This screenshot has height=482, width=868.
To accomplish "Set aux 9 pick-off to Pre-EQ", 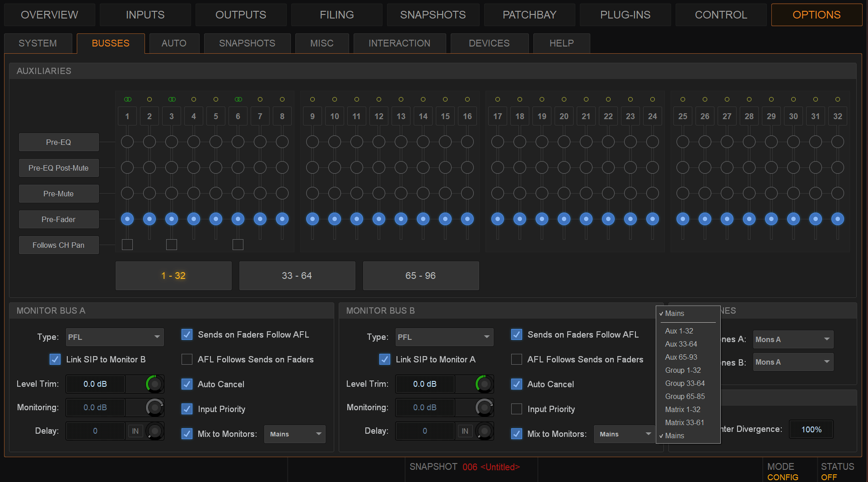I will pos(313,142).
